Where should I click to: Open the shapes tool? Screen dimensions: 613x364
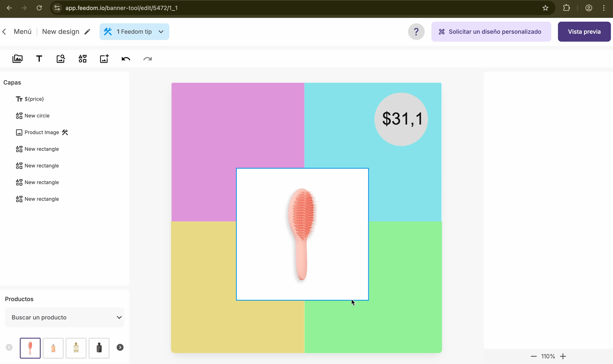point(83,59)
